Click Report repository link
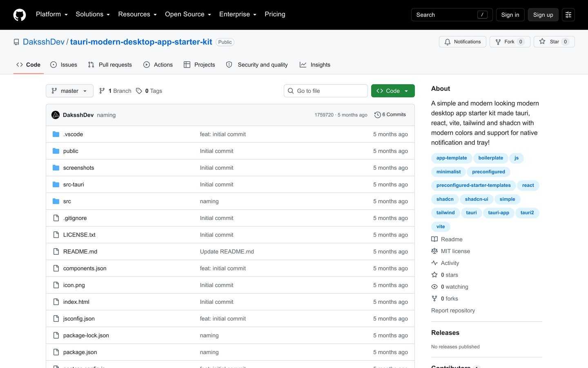 coord(453,310)
